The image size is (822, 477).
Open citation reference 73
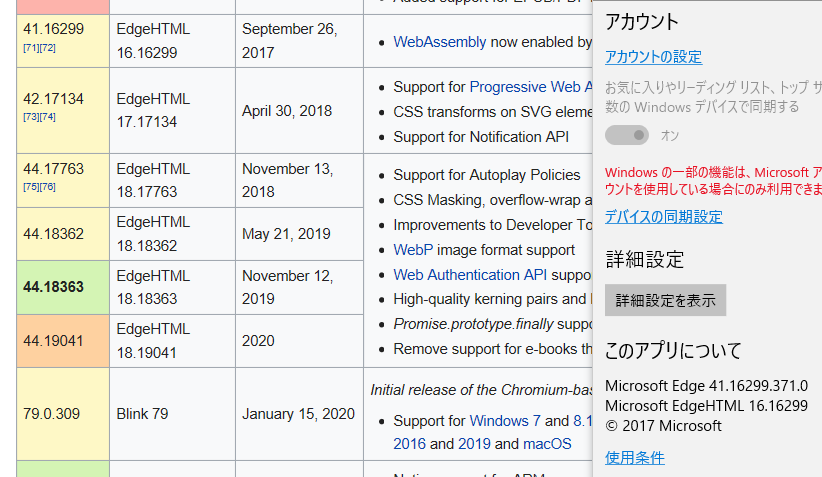[x=31, y=117]
